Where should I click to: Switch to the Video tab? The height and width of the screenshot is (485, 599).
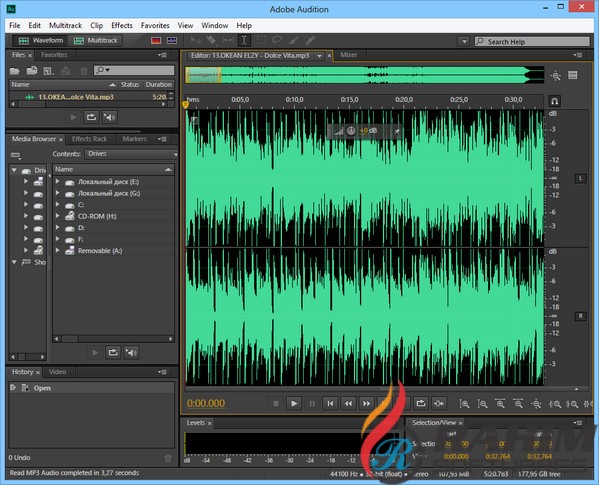pyautogui.click(x=57, y=372)
